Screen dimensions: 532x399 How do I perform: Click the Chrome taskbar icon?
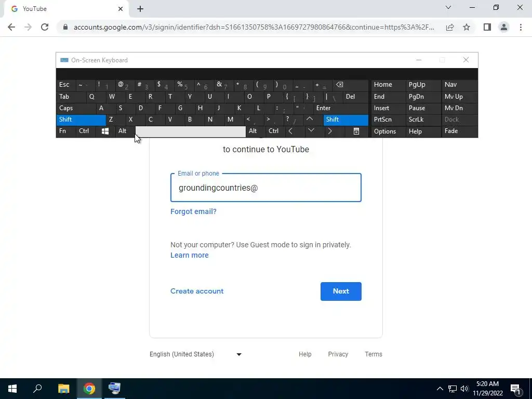pyautogui.click(x=89, y=389)
